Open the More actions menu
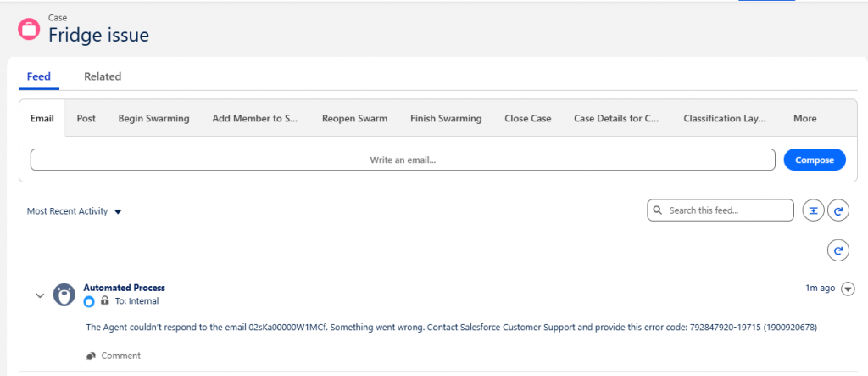 [804, 119]
